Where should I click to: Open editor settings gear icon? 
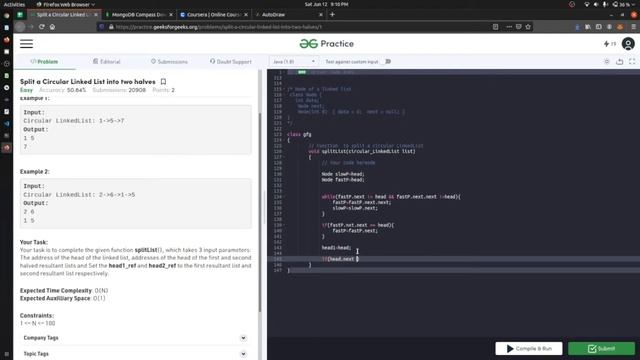point(607,62)
